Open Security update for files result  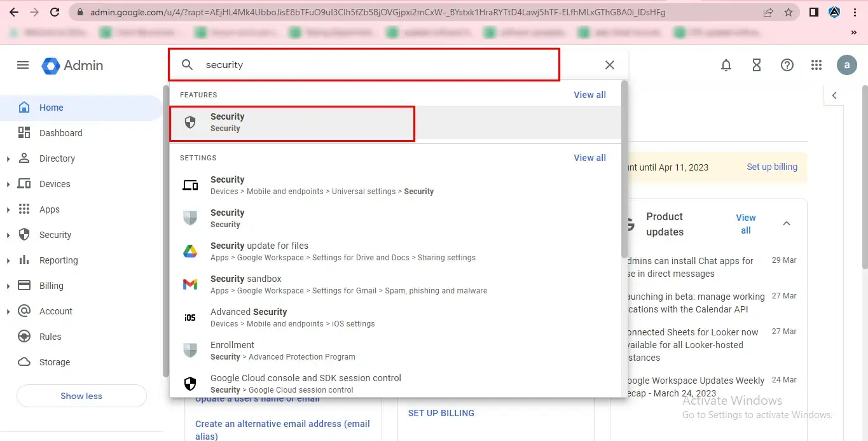(395, 251)
